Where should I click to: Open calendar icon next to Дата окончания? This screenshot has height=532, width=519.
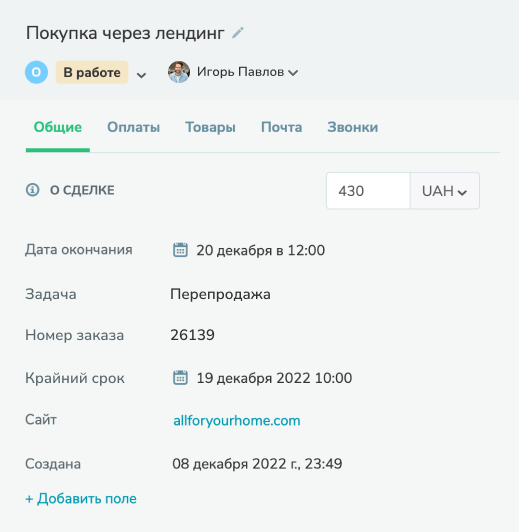tap(180, 250)
